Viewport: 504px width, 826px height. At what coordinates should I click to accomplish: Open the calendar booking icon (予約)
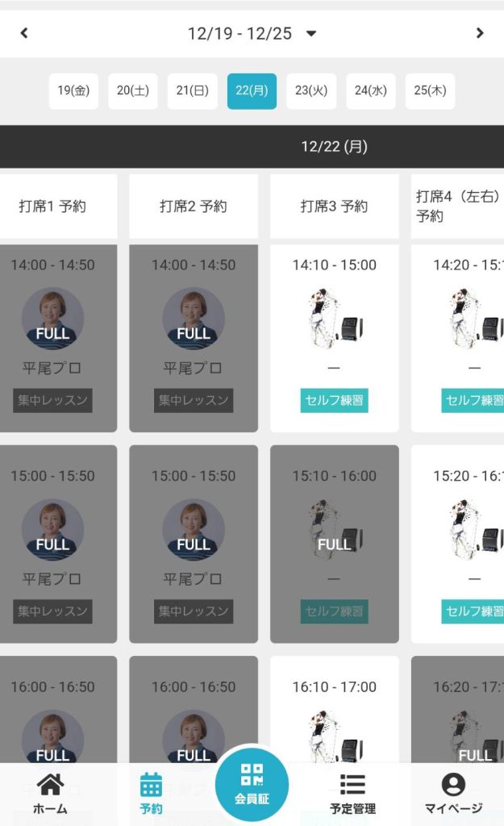click(x=151, y=793)
